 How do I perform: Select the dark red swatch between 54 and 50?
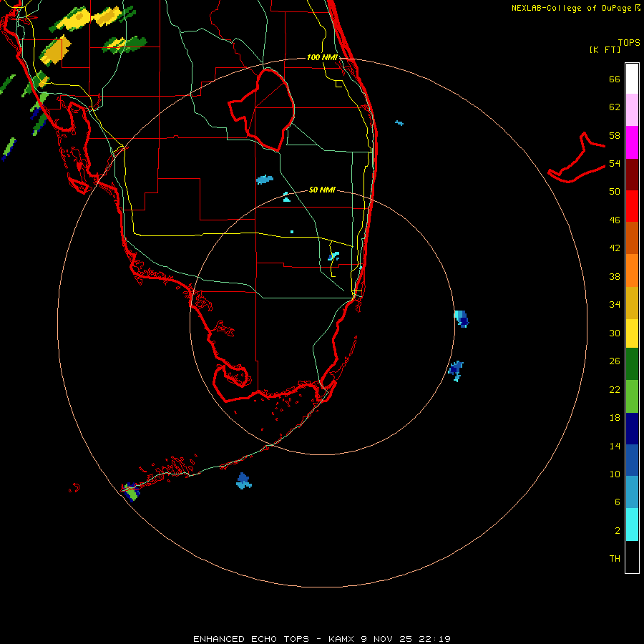632,175
